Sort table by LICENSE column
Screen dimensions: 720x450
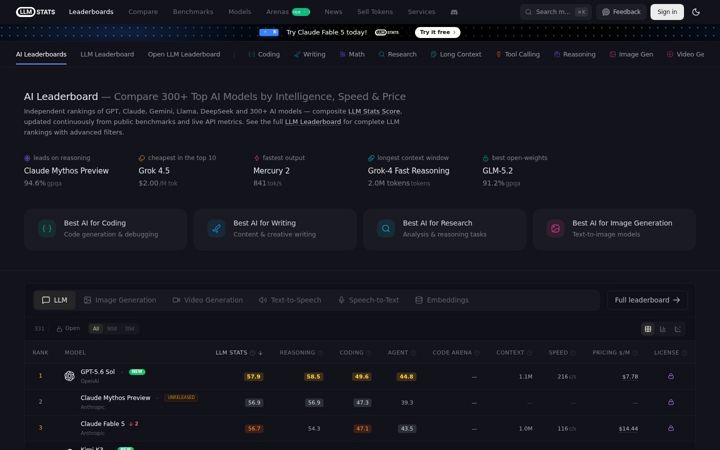666,353
